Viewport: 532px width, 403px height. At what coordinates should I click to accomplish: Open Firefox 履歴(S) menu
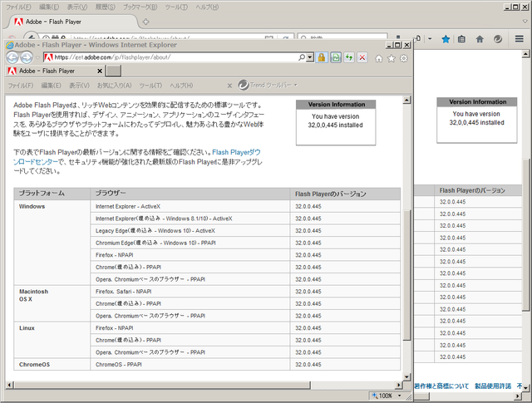pyautogui.click(x=106, y=7)
